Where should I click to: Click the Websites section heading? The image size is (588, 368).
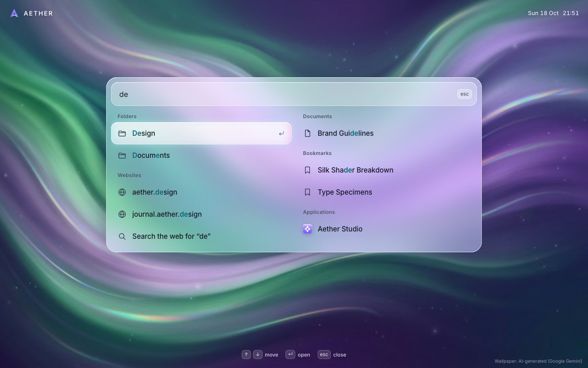tap(129, 175)
